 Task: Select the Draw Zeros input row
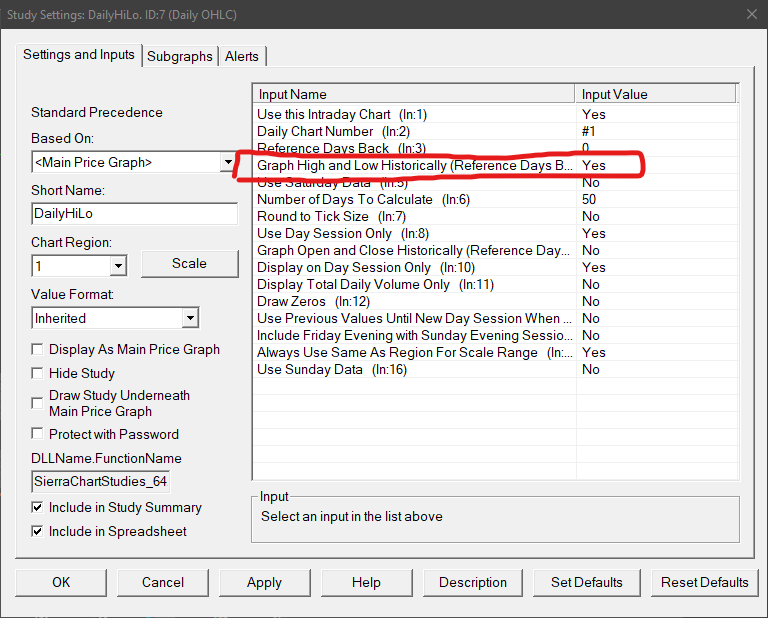(x=496, y=301)
